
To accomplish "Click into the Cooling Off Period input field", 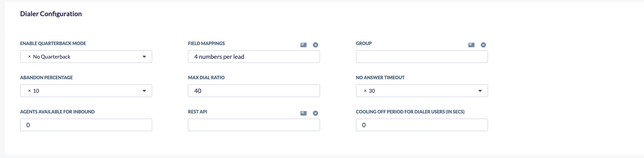I will pos(422,125).
